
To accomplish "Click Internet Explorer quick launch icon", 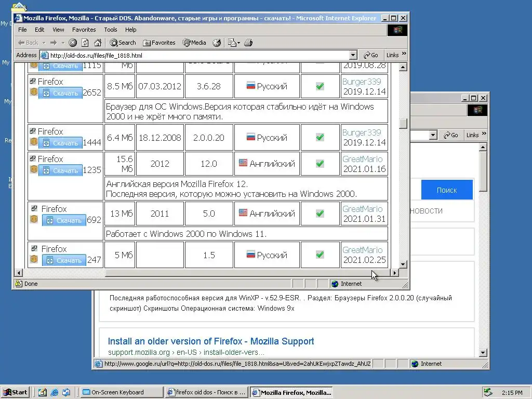I will [54, 392].
